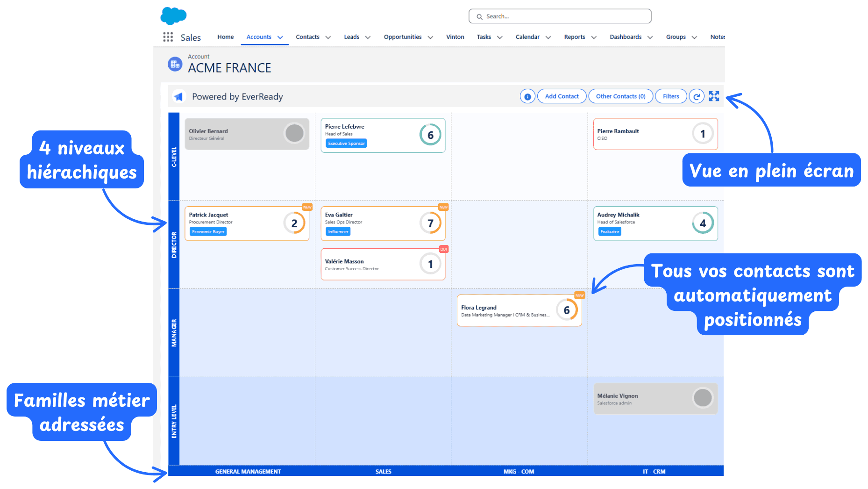Expand the Opportunities tab dropdown arrow

430,37
